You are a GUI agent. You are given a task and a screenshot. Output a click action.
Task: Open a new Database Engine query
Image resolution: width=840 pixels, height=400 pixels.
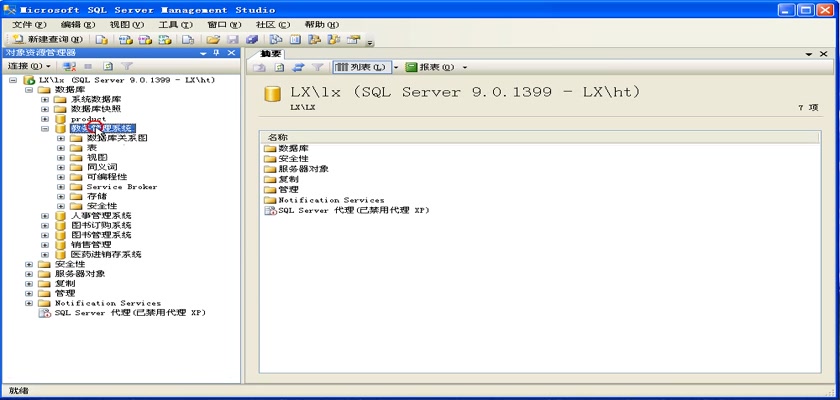101,40
